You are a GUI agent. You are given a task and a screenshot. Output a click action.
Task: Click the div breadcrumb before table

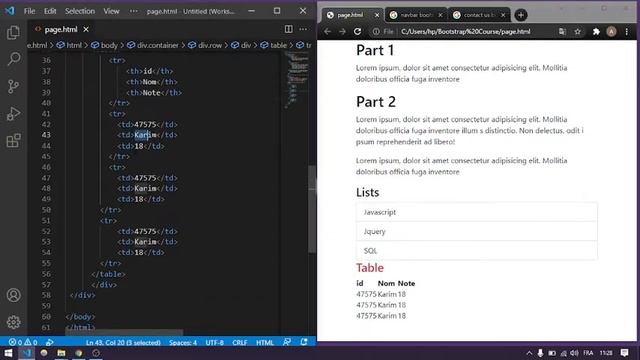[x=246, y=45]
